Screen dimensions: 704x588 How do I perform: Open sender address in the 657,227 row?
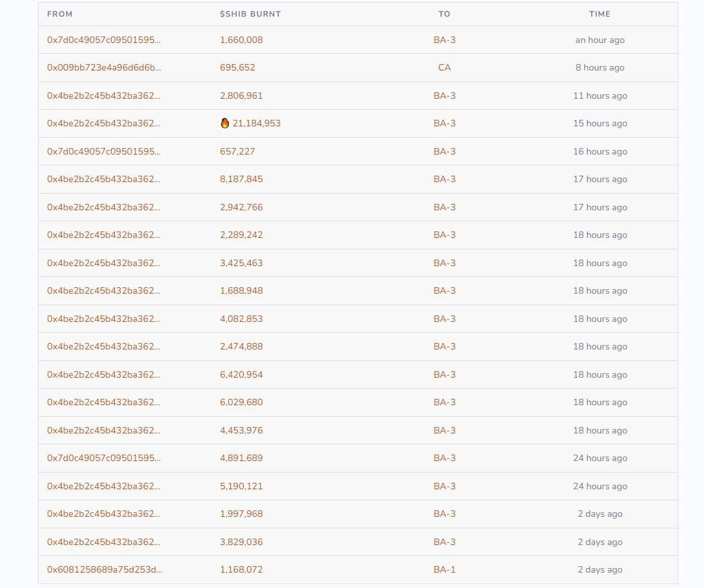click(x=104, y=151)
